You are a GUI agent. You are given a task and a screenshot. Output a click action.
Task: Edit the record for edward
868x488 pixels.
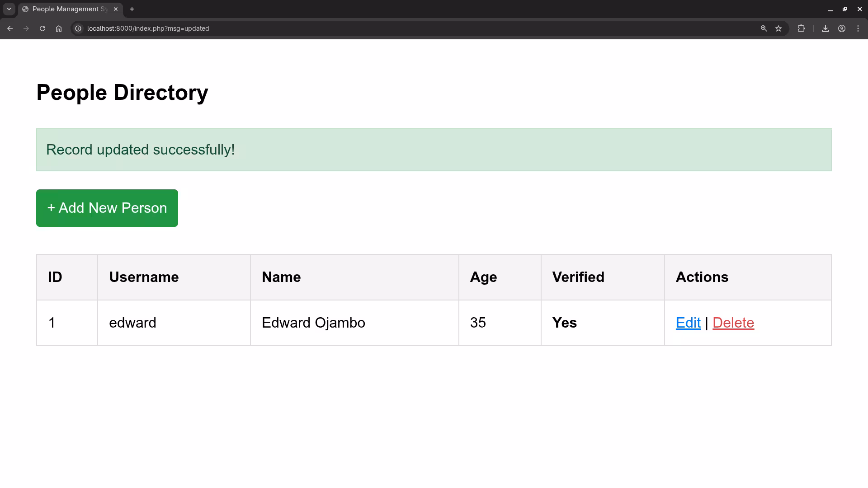pos(688,323)
